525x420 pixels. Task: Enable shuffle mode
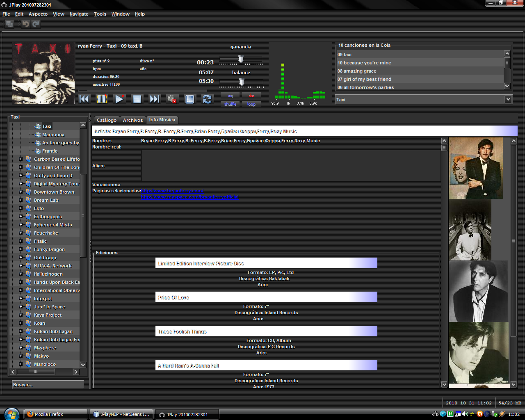(230, 104)
